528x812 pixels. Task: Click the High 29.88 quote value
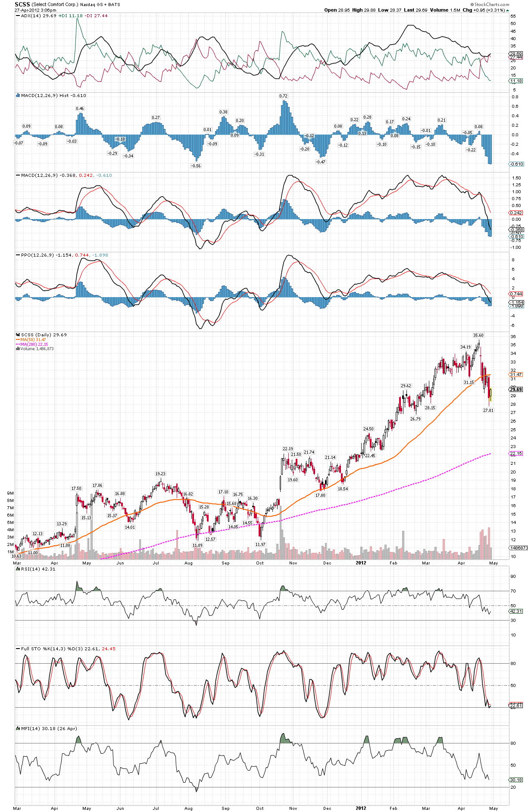tap(364, 10)
